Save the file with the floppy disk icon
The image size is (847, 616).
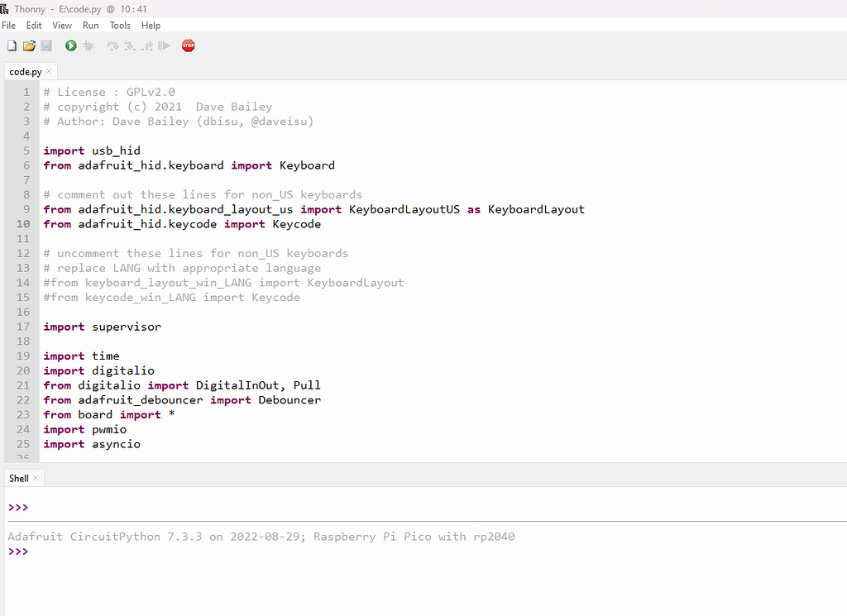[x=46, y=45]
